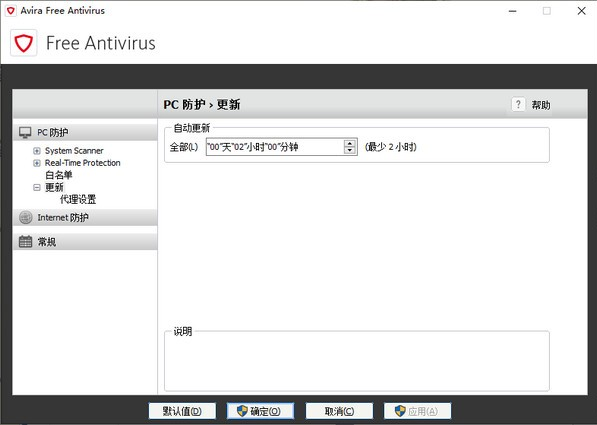This screenshot has height=425, width=597.
Task: Open the Internet 防护 section
Action: 85,217
